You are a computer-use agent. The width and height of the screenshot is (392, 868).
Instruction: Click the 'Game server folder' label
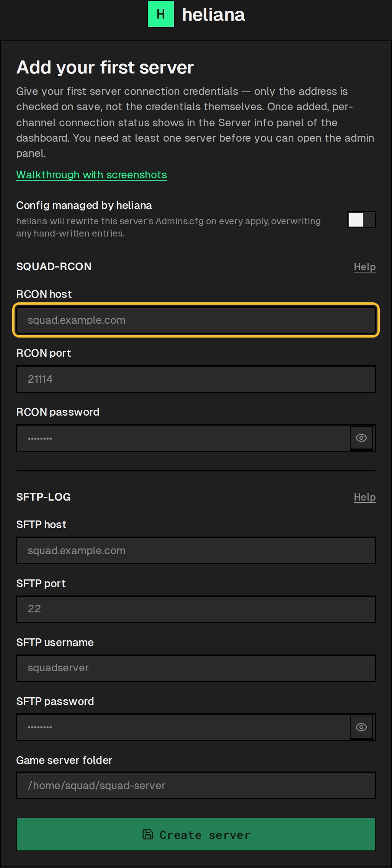point(64,760)
